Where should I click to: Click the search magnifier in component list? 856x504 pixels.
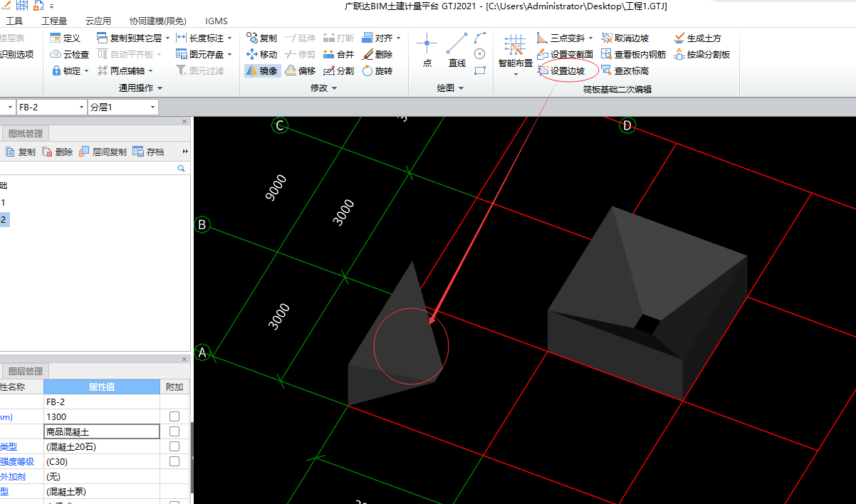coord(181,168)
